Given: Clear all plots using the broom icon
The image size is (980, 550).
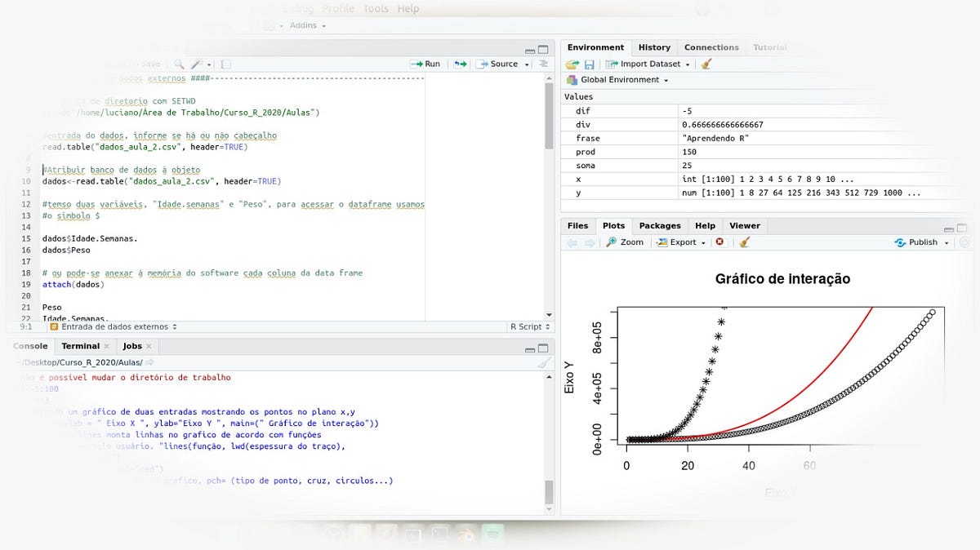Looking at the screenshot, I should [x=744, y=242].
